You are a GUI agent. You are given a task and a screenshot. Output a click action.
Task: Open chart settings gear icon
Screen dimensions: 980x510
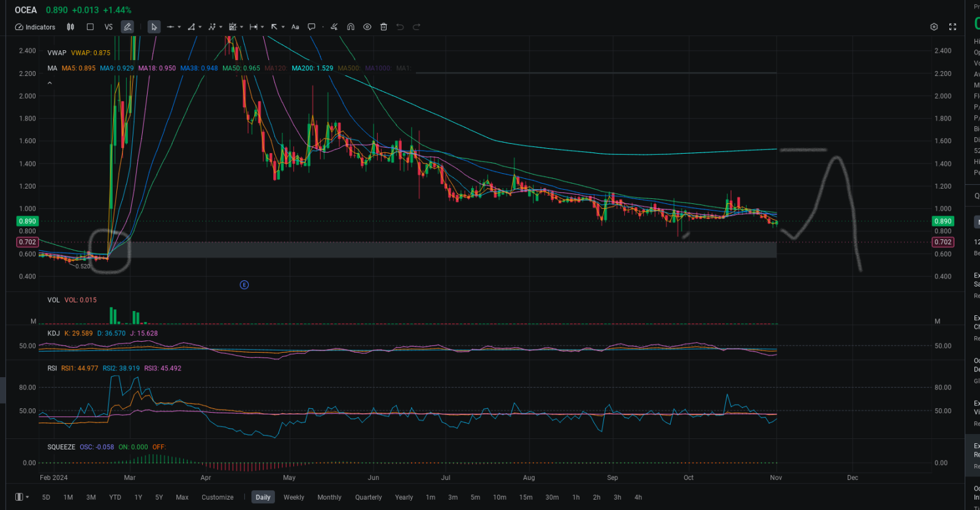934,27
